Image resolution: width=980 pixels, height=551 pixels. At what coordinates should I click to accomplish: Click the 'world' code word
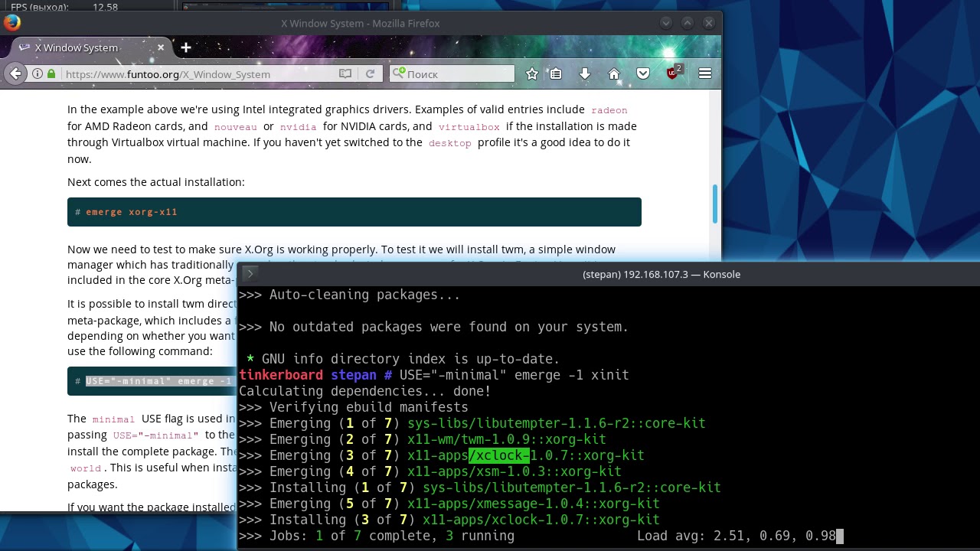(86, 468)
